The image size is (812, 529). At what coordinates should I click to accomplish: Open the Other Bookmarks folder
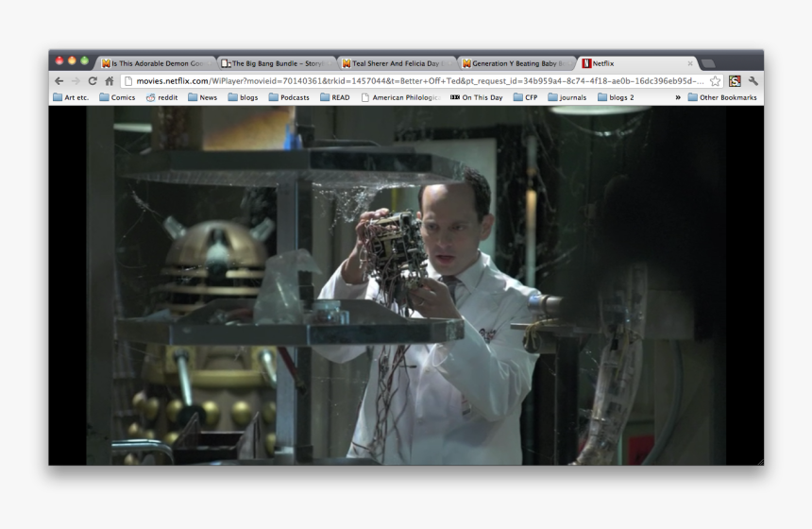click(x=722, y=97)
